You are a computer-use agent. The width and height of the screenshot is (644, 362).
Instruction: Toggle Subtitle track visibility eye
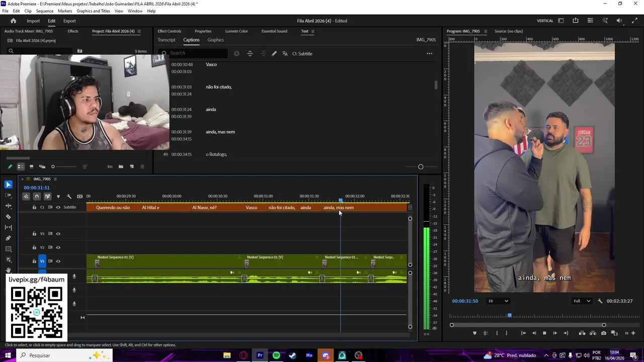(x=58, y=207)
